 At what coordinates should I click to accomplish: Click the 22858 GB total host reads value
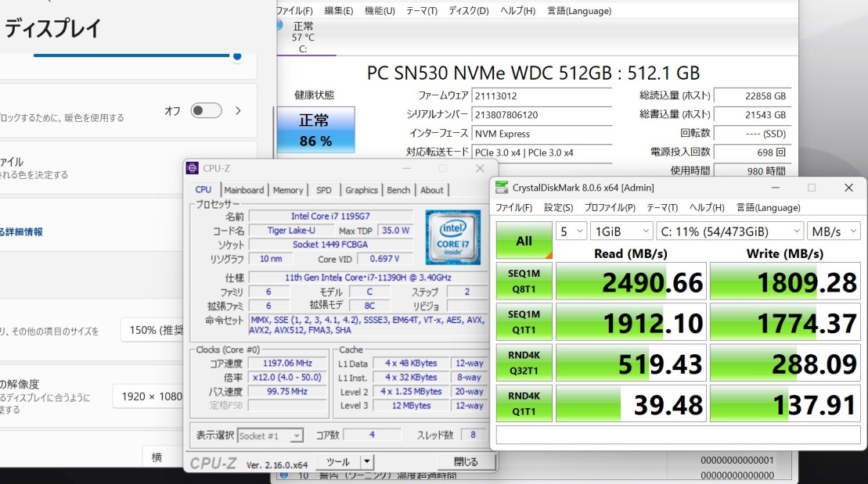752,95
